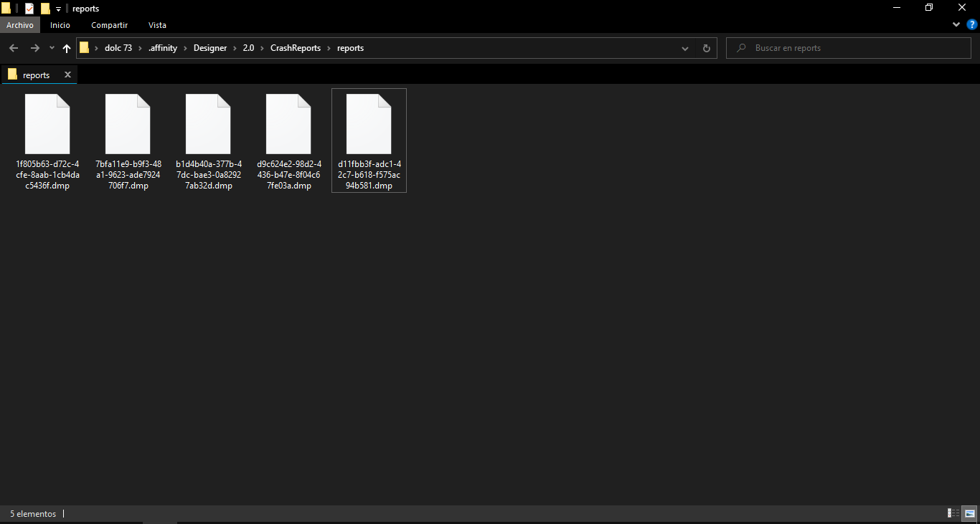Expand chevron between CrashReports and reports
This screenshot has height=524, width=980.
(x=329, y=48)
